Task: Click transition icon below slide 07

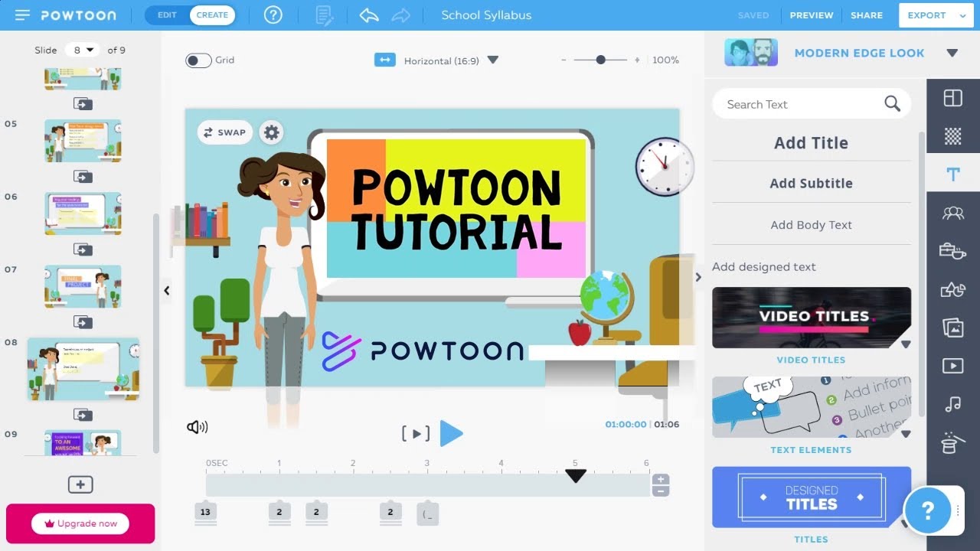Action: [x=83, y=322]
